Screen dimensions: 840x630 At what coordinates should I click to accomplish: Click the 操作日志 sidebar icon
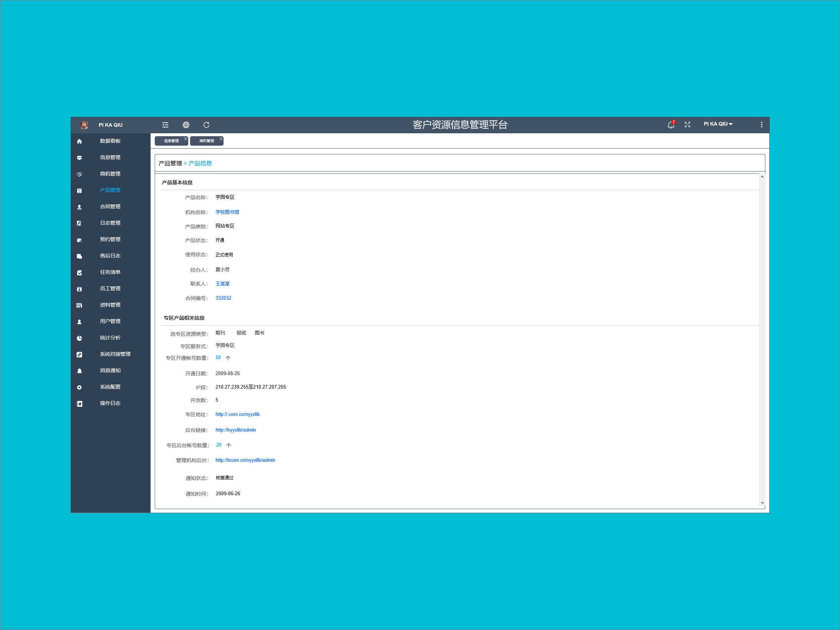coord(79,403)
